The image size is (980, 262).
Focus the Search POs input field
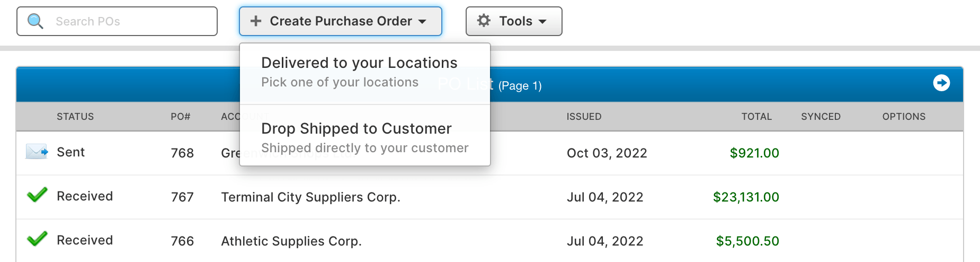coord(117,21)
